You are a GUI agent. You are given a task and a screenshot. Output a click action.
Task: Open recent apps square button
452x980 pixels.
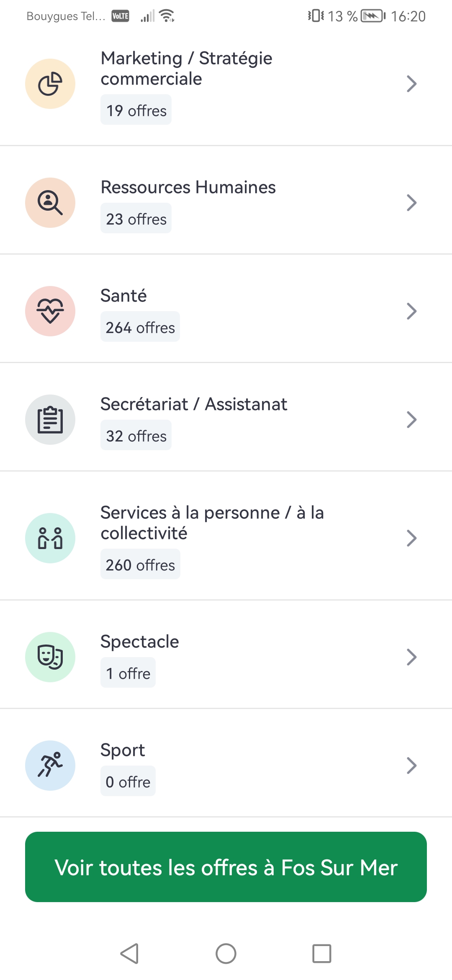pyautogui.click(x=322, y=954)
